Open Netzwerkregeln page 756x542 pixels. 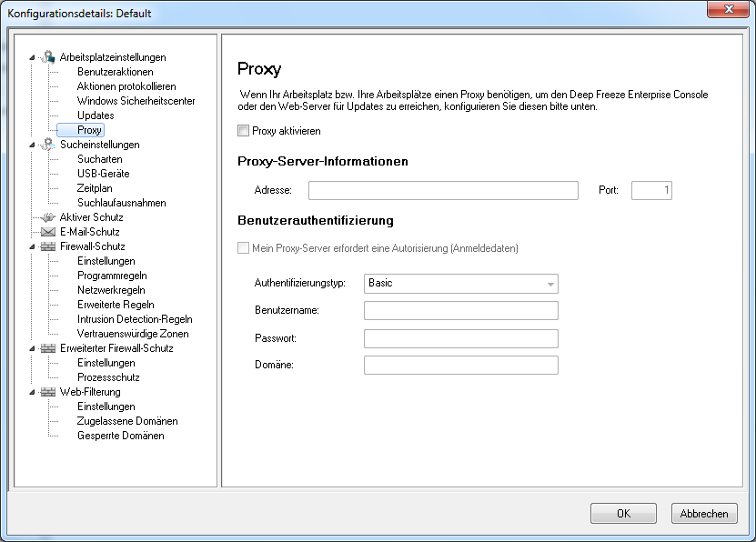pos(111,289)
